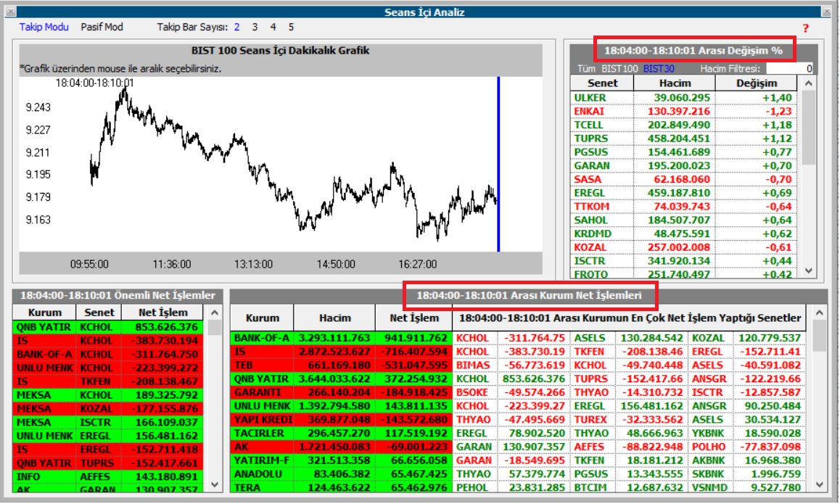Viewport: 840px width, 504px height.
Task: Click the Hacim Filtresi input field
Action: pos(790,69)
